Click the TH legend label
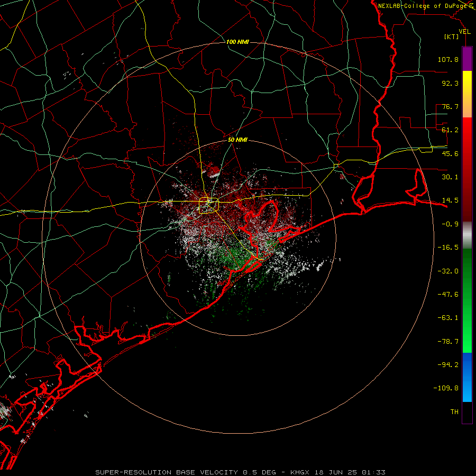 click(x=454, y=412)
